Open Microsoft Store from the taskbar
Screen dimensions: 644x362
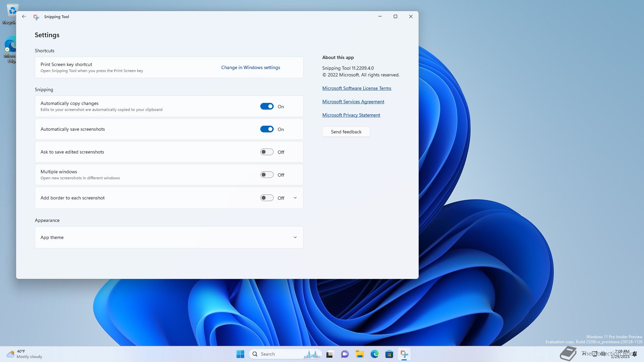(x=389, y=354)
